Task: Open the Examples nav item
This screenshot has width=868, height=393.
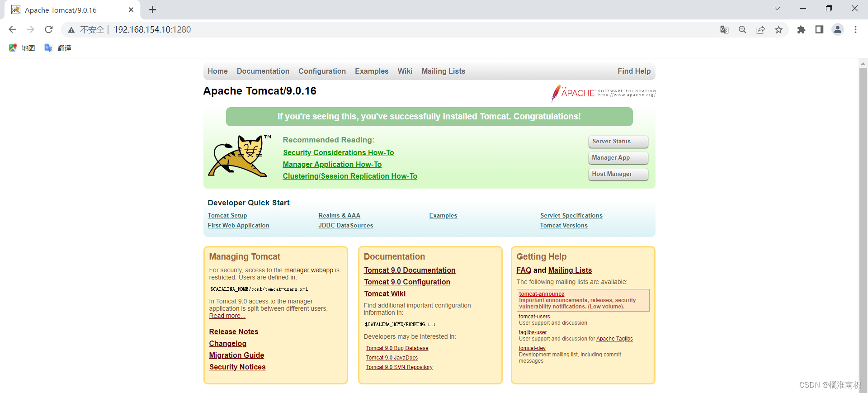Action: coord(372,71)
